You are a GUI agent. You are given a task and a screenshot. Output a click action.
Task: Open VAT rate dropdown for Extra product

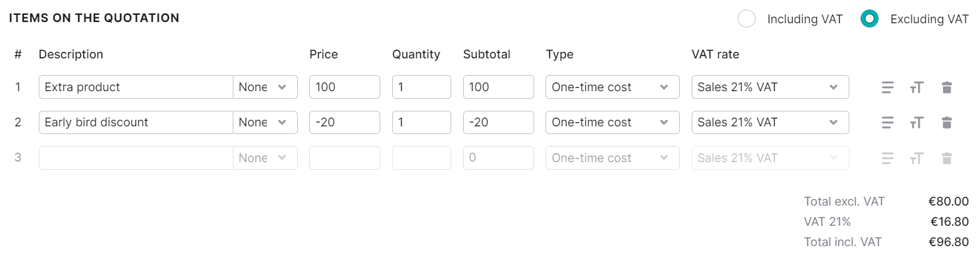(770, 87)
